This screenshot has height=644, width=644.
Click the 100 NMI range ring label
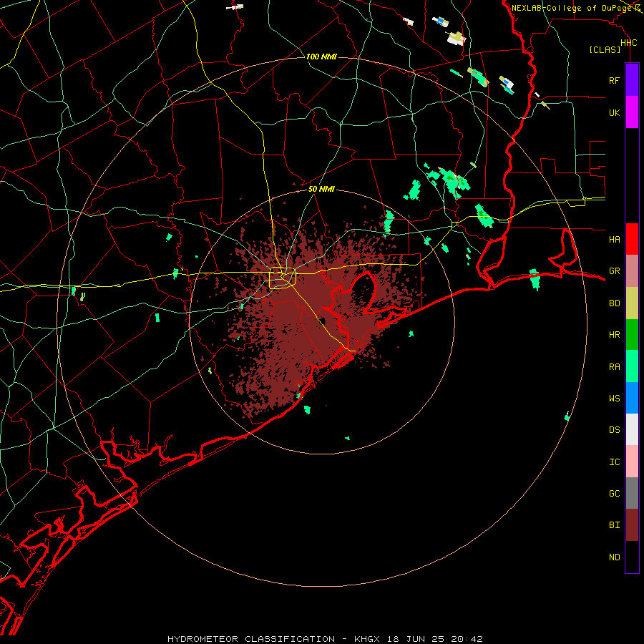321,57
